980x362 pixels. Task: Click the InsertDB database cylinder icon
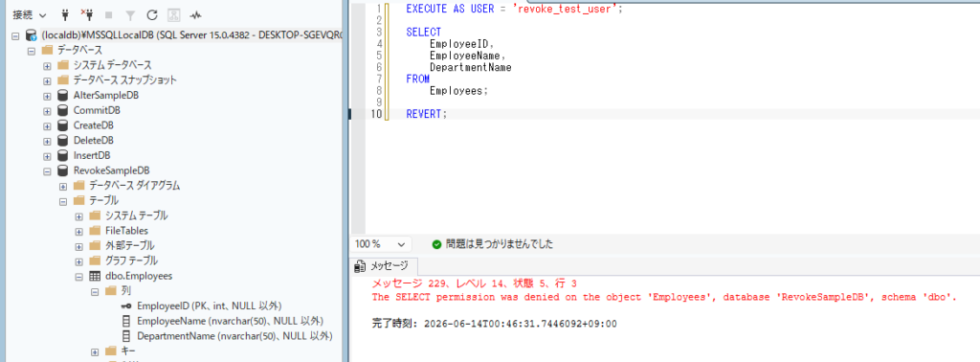pyautogui.click(x=62, y=155)
